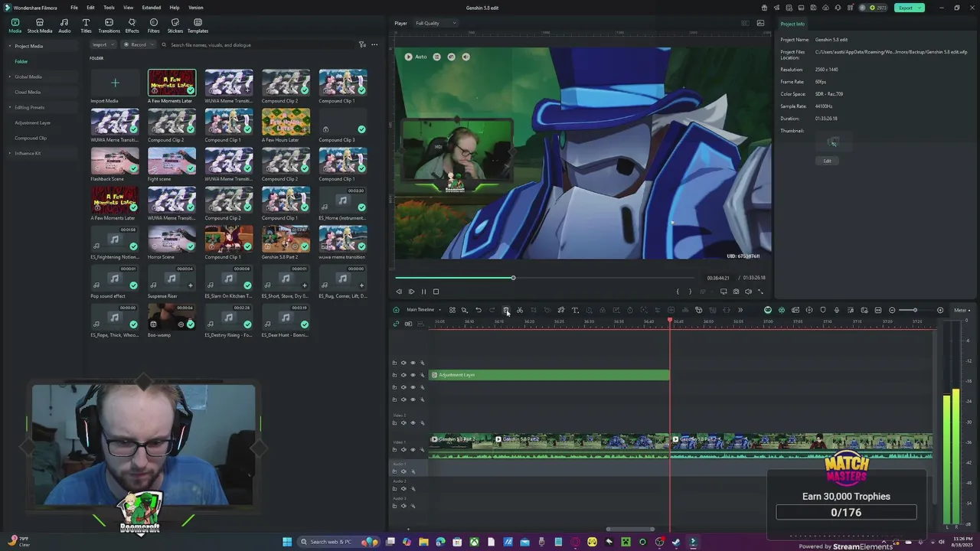Screen dimensions: 980x551
Task: Stop playback with the square button
Action: point(436,292)
